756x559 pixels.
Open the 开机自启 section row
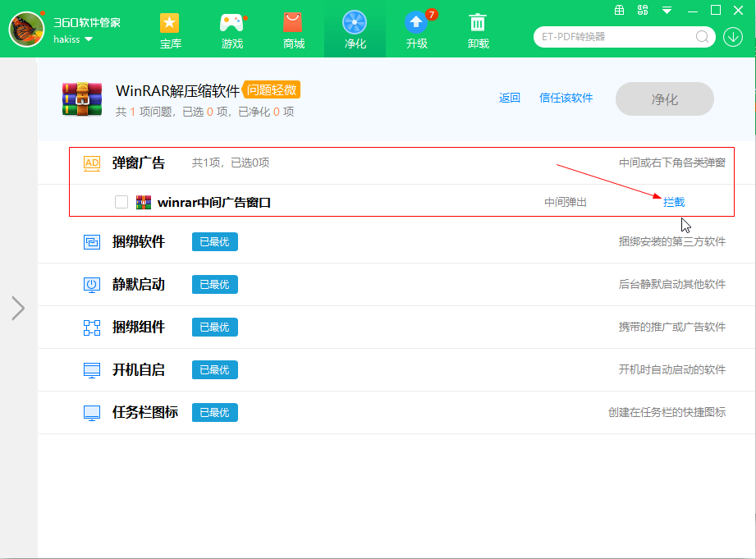click(x=396, y=370)
